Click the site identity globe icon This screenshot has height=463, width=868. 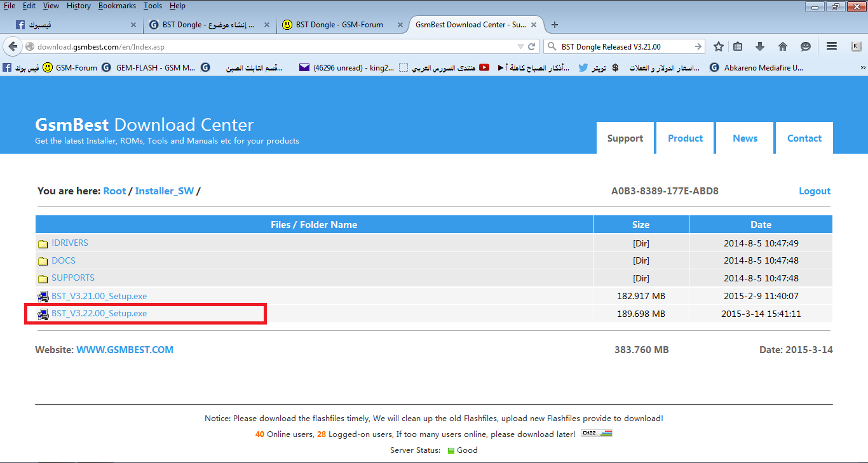(29, 47)
